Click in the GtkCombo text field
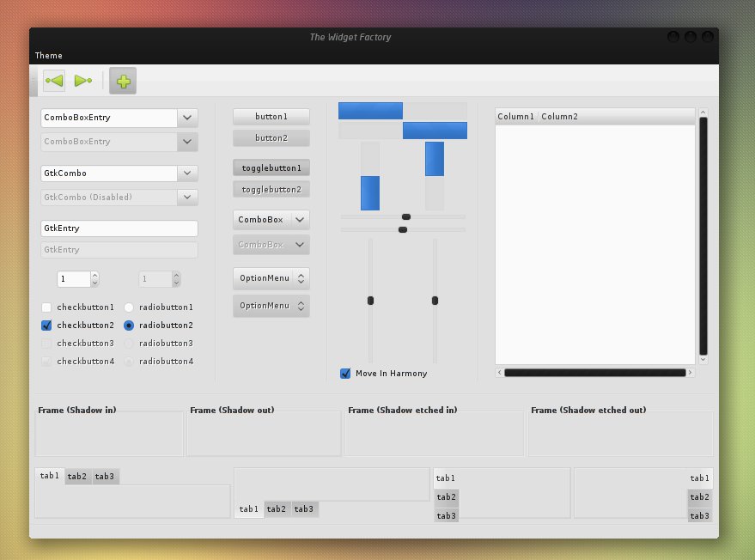The height and width of the screenshot is (560, 755). point(109,173)
